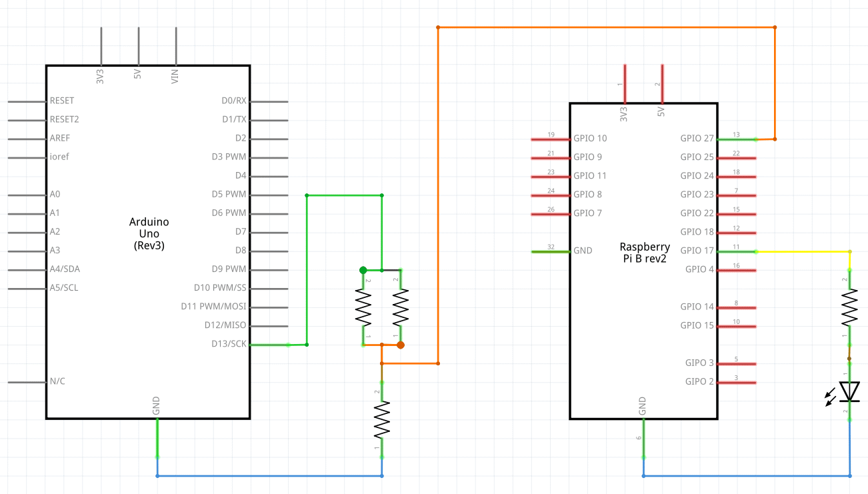868x494 pixels.
Task: Select the D5 PWM pin label
Action: click(229, 194)
